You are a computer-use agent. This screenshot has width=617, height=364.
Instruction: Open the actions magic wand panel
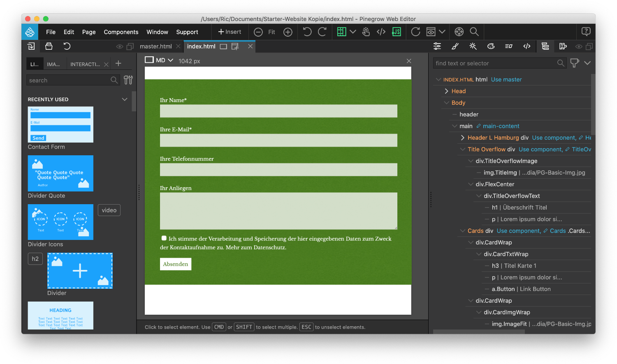[x=473, y=46]
